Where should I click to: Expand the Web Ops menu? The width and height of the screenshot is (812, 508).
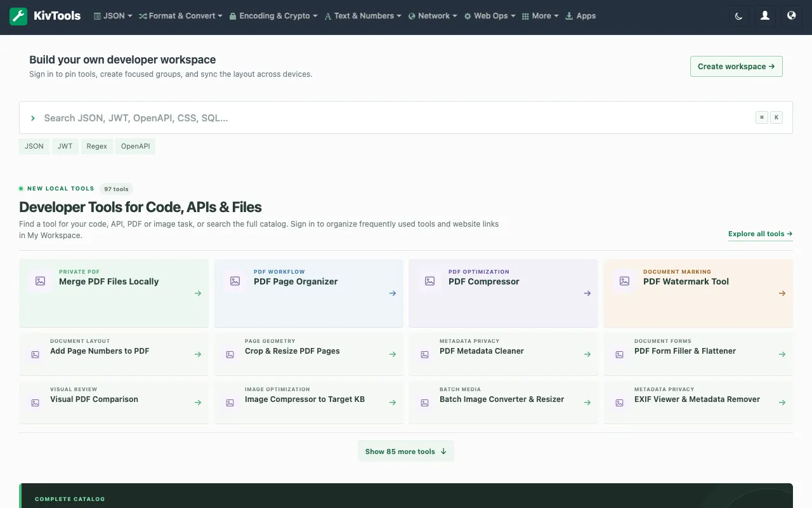point(490,16)
